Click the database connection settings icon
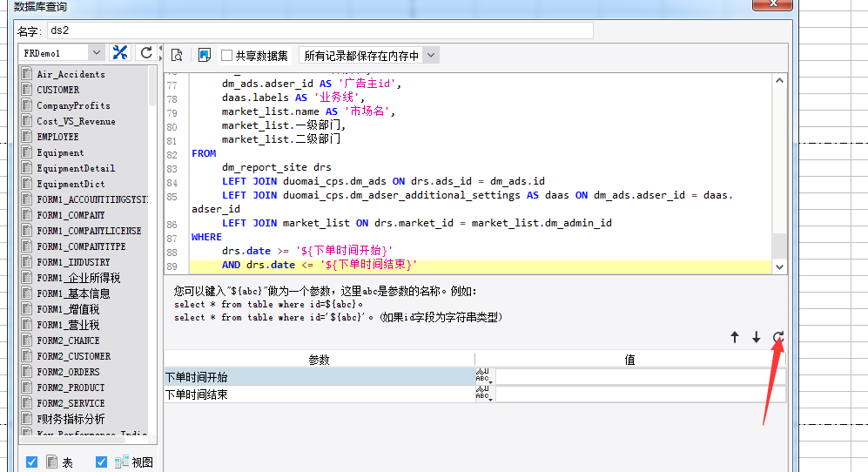Screen dimensions: 868x472 119,52
